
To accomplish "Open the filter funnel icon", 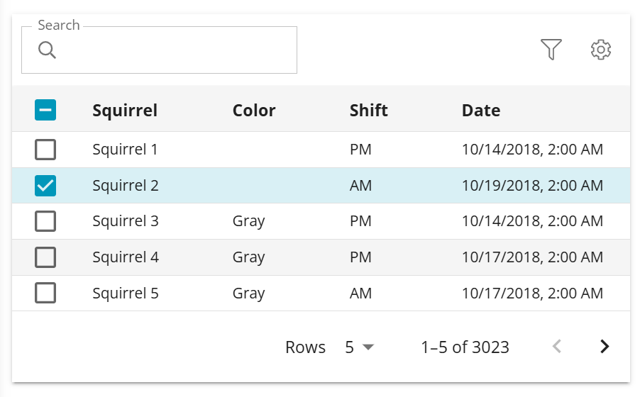I will [x=551, y=49].
